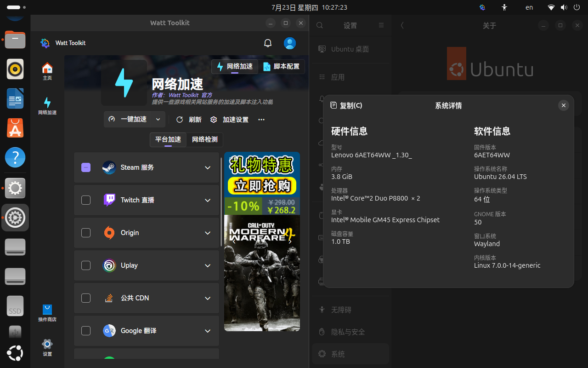Click the Origin logo icon
This screenshot has height=368, width=588.
coord(109,233)
